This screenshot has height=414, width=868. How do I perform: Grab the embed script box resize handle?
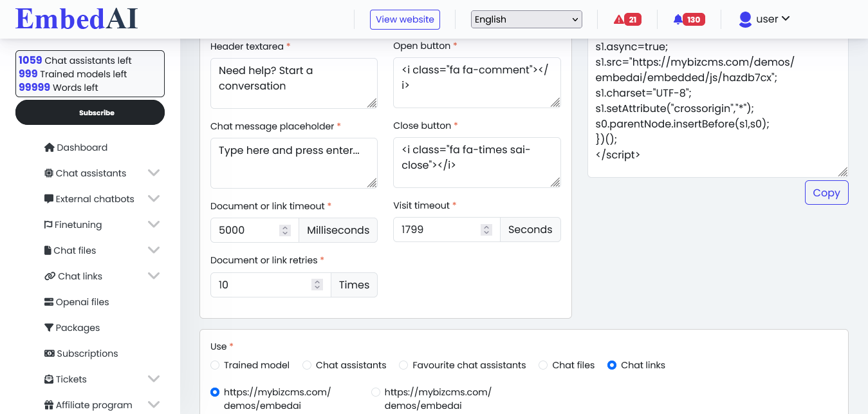pos(843,172)
